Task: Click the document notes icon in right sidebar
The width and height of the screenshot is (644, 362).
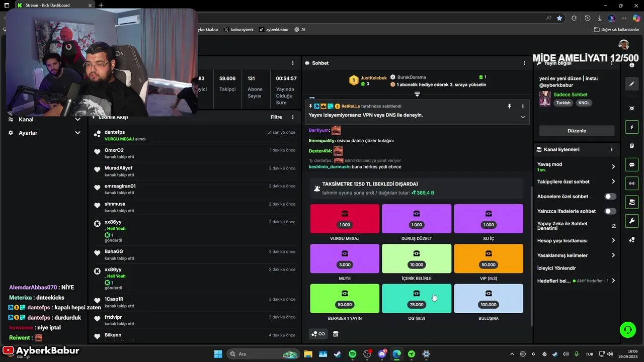Action: (632, 146)
